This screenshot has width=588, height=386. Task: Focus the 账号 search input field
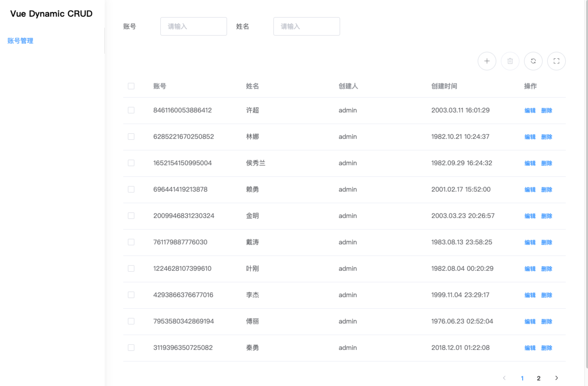point(193,26)
